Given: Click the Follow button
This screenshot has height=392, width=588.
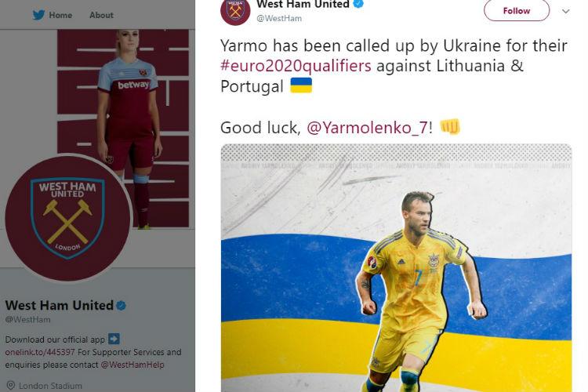Looking at the screenshot, I should (517, 10).
